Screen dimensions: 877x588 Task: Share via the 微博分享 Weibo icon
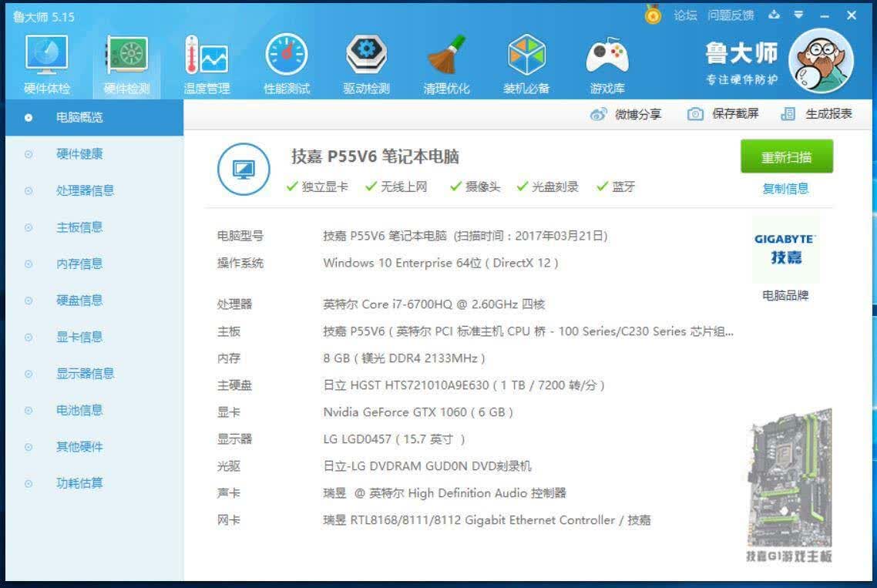[598, 115]
